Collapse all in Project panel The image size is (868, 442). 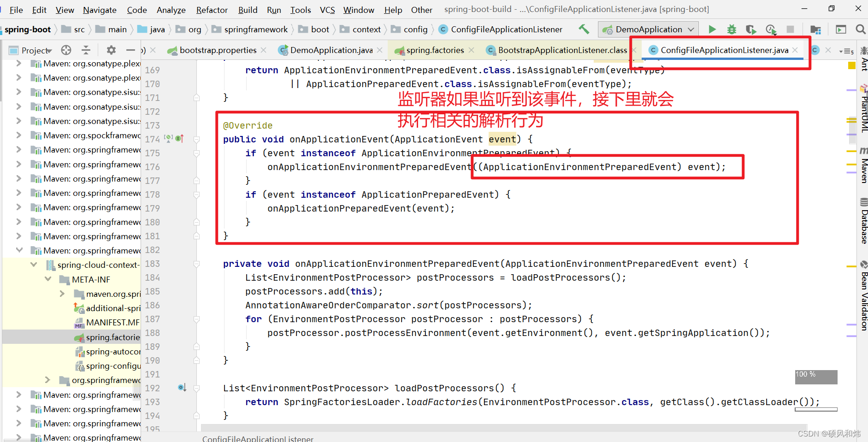tap(86, 50)
